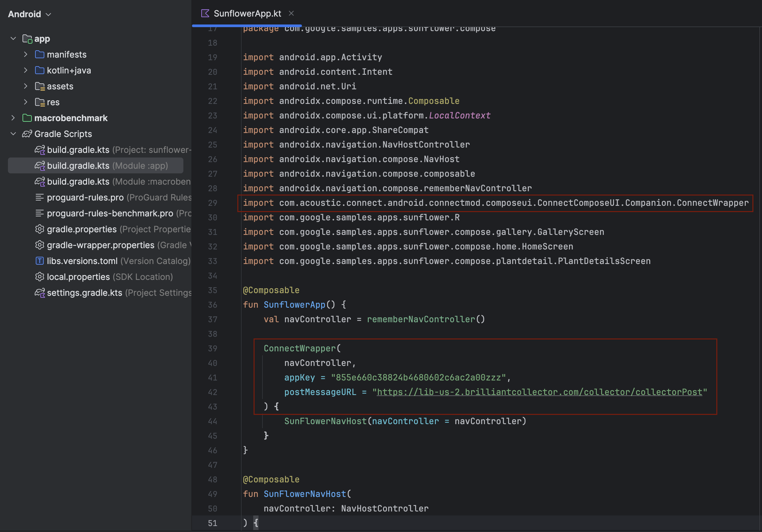This screenshot has width=762, height=532.
Task: Expand the kotlin+java folder
Action: 25,70
